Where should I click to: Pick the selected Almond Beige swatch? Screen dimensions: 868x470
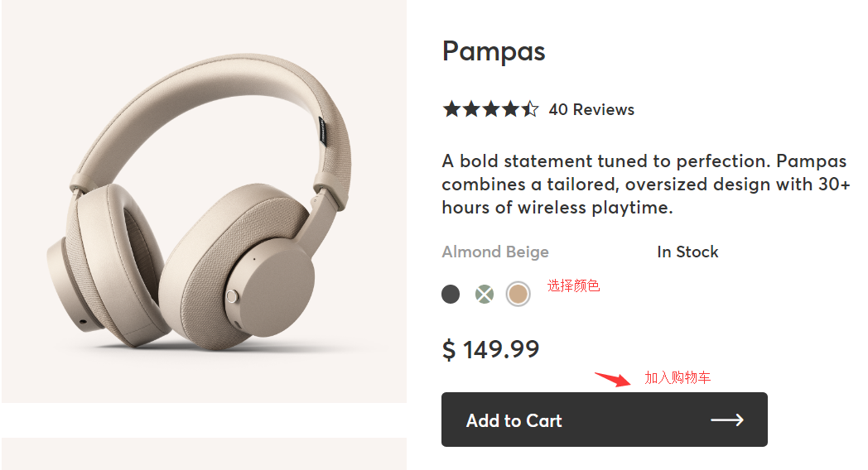pyautogui.click(x=518, y=294)
